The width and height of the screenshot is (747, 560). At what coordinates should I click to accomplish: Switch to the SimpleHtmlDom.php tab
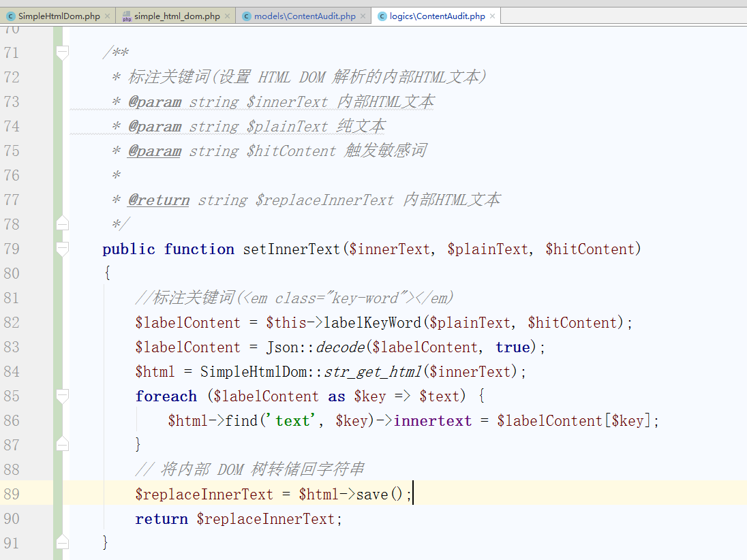coord(59,16)
